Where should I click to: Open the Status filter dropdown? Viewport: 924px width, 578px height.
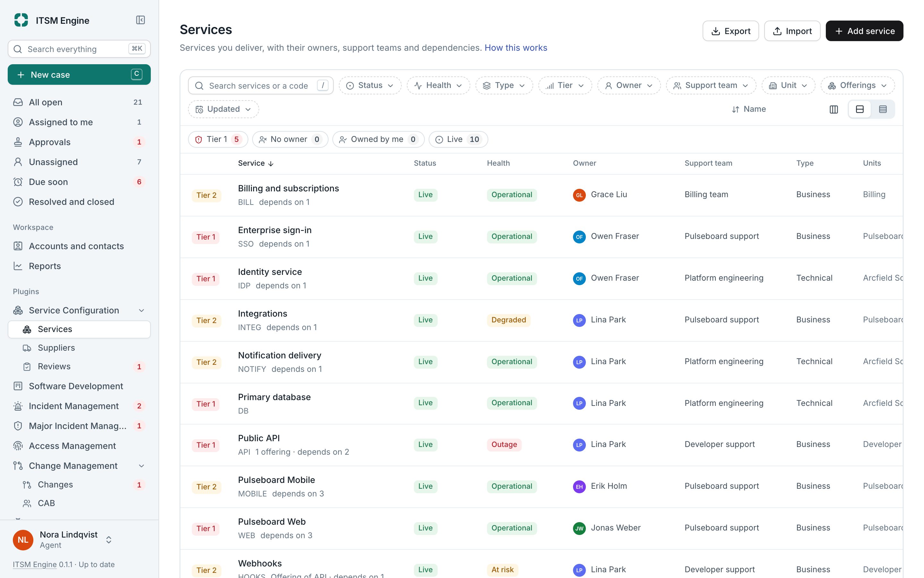[370, 86]
